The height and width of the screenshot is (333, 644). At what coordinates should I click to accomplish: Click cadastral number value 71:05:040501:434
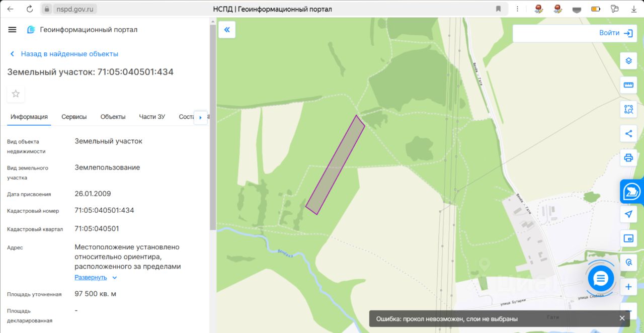click(x=104, y=210)
